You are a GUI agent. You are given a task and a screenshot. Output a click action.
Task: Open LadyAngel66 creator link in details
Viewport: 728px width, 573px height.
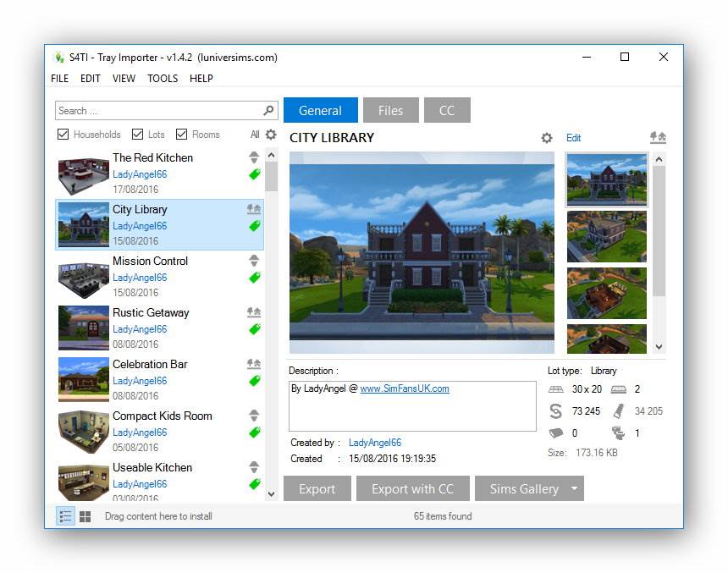click(x=375, y=443)
